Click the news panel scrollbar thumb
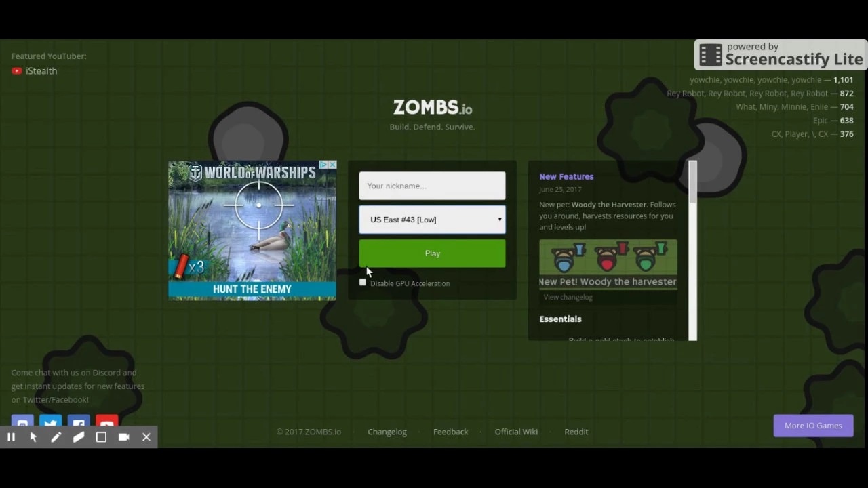This screenshot has width=868, height=488. click(x=692, y=182)
